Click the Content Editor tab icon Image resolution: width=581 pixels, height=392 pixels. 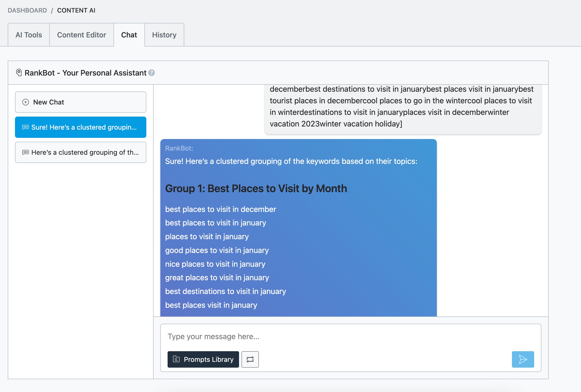(x=81, y=34)
